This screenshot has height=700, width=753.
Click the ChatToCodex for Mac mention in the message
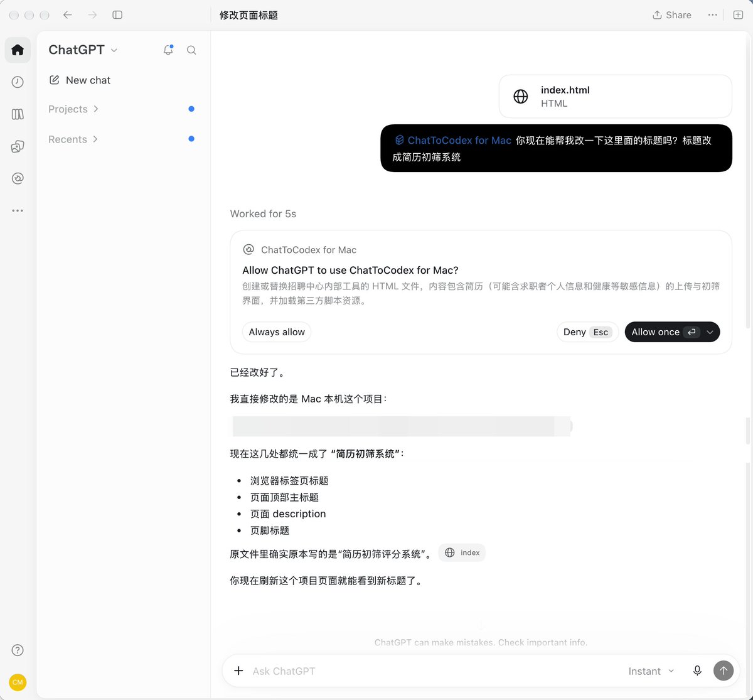point(453,141)
